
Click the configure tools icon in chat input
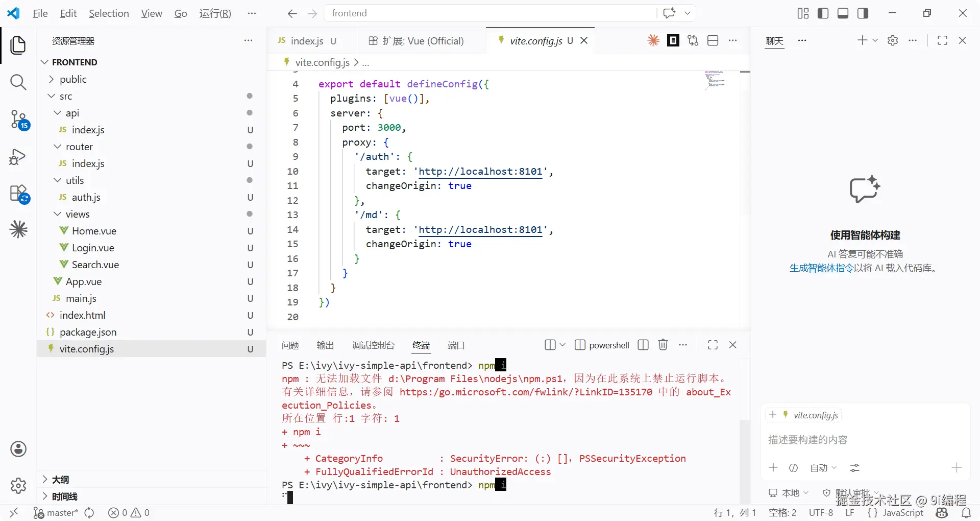(x=855, y=468)
